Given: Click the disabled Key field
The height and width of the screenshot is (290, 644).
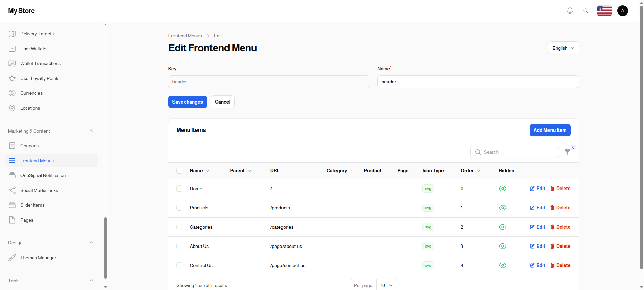Looking at the screenshot, I should [269, 82].
